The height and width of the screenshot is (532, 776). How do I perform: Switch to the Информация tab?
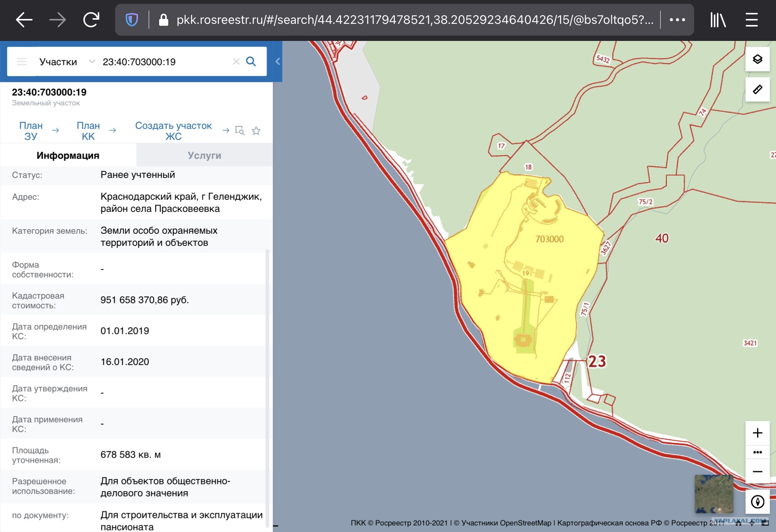(68, 155)
